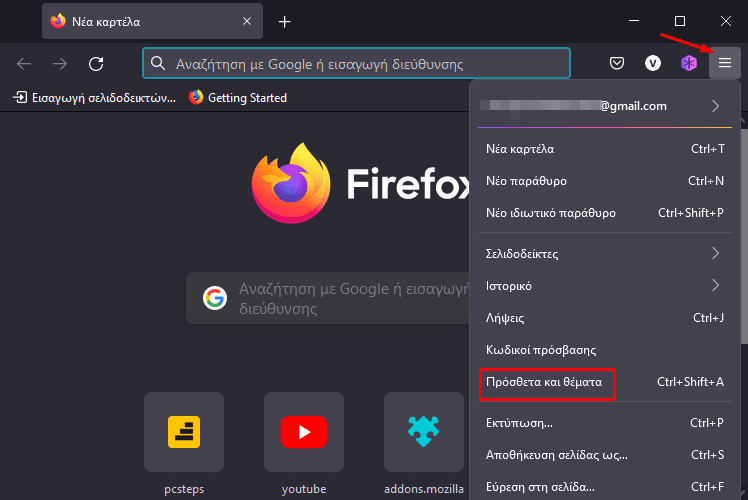The width and height of the screenshot is (748, 500).
Task: Choose Εκτύπωση... from the menu
Action: click(604, 423)
